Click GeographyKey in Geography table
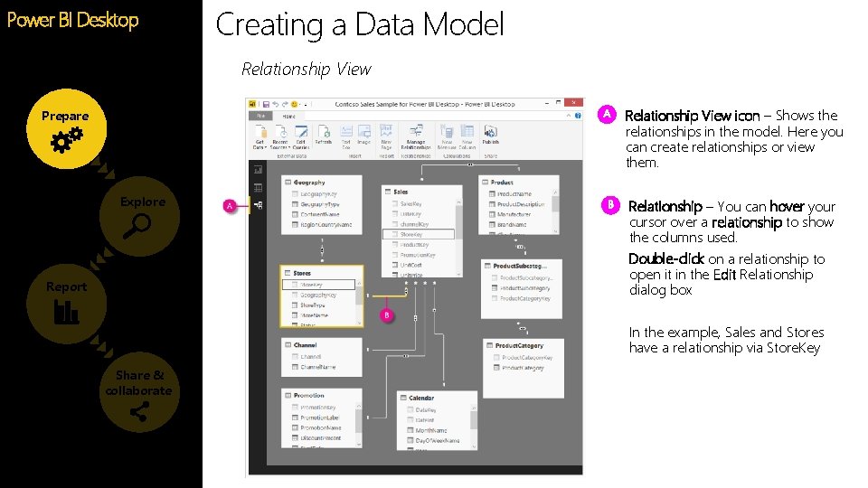Screen dimensions: 868x488 [x=318, y=194]
